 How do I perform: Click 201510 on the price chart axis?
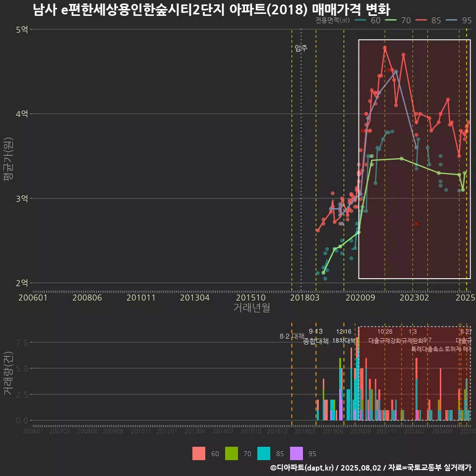tap(251, 297)
